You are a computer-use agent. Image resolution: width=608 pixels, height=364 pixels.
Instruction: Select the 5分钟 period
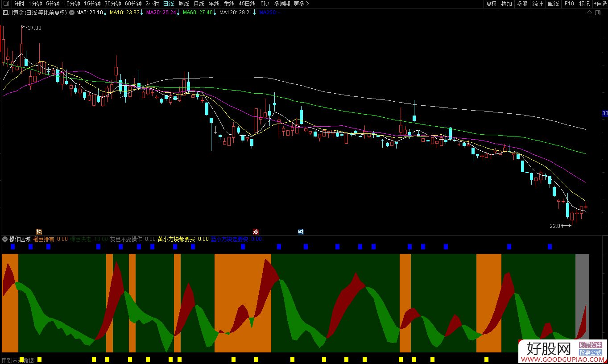[x=52, y=4]
